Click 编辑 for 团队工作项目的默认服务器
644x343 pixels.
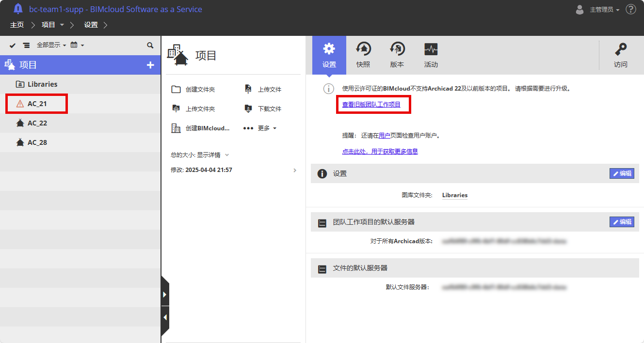(622, 222)
